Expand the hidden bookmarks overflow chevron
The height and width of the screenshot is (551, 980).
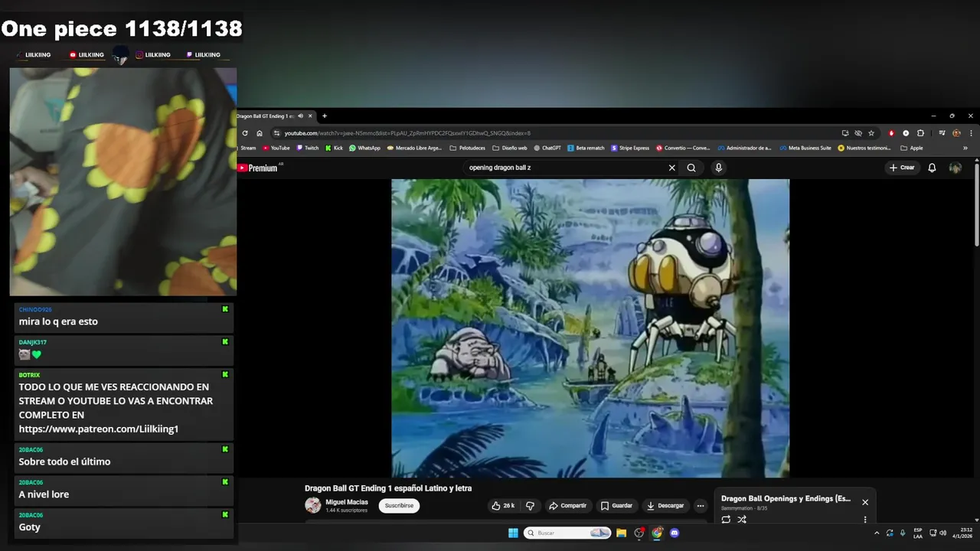pos(965,148)
